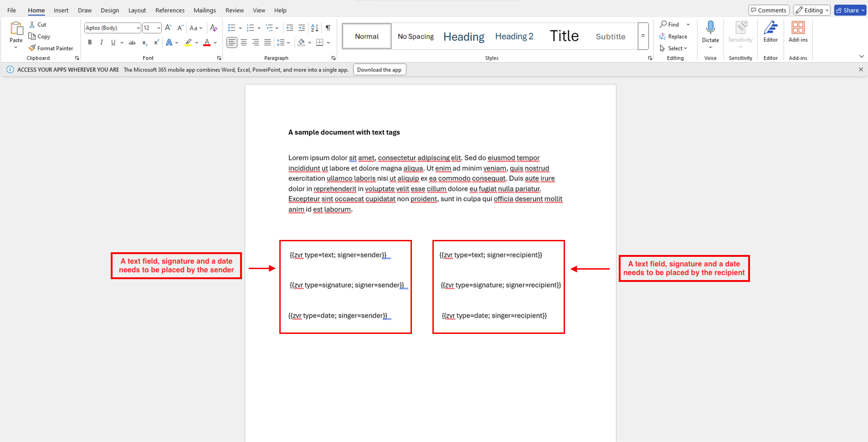The height and width of the screenshot is (442, 868).
Task: Switch to the Layout tab
Action: point(137,10)
